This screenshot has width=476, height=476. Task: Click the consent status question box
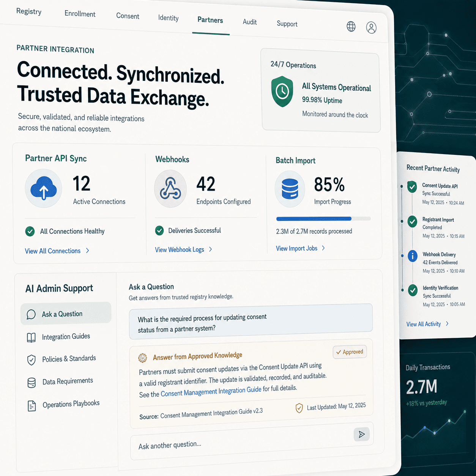pos(251,322)
